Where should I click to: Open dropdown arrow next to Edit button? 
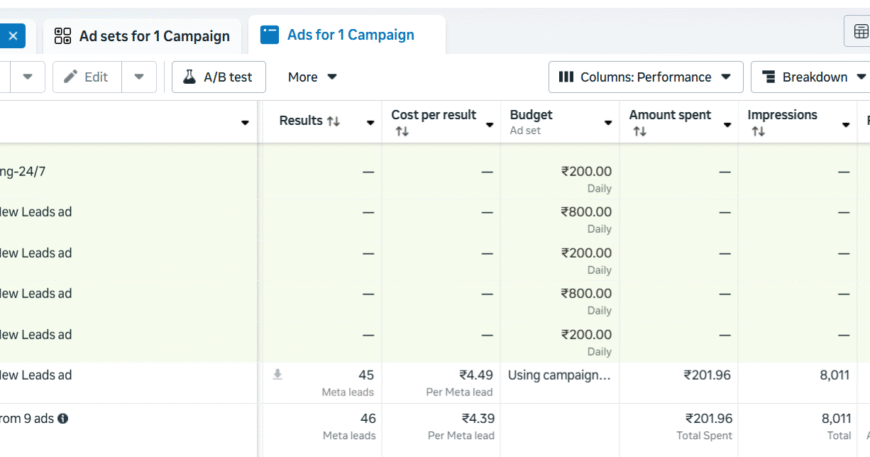tap(139, 77)
